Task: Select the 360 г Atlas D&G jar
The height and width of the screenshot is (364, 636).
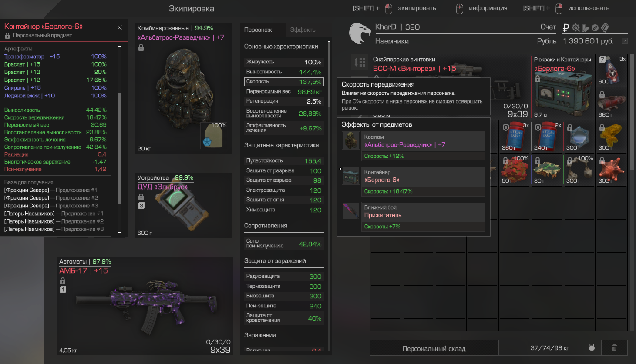Action: pos(515,136)
